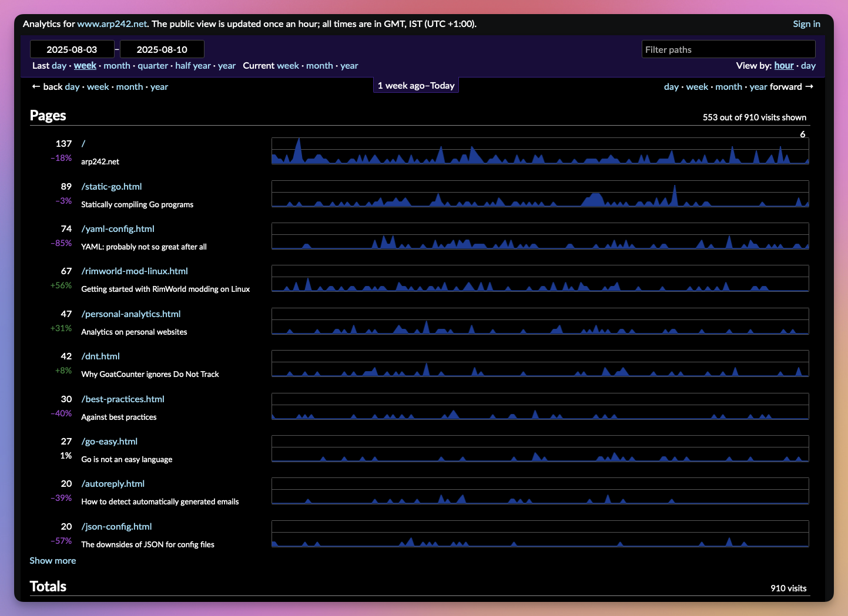The image size is (848, 616).
Task: Switch View by to day
Action: tap(808, 66)
